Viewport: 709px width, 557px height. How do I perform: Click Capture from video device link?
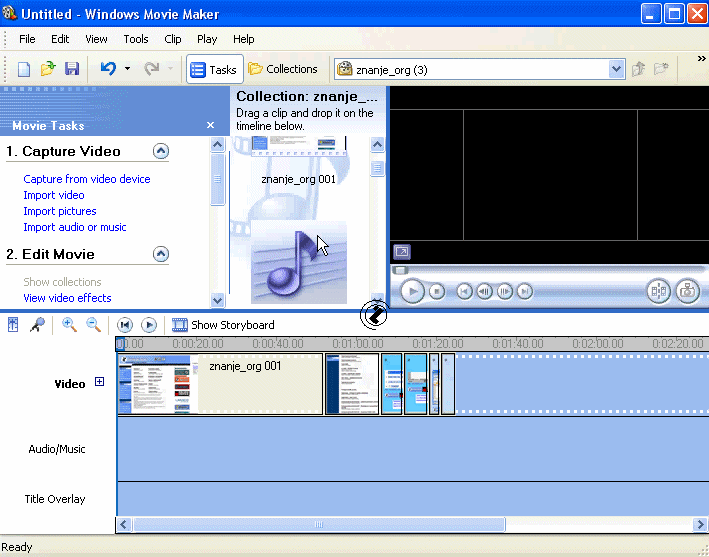click(87, 179)
